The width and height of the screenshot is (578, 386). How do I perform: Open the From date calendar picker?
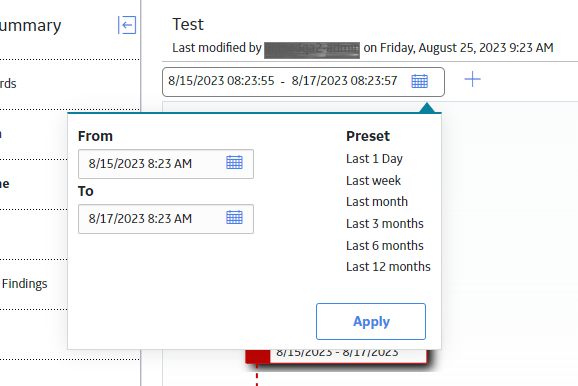click(x=234, y=162)
